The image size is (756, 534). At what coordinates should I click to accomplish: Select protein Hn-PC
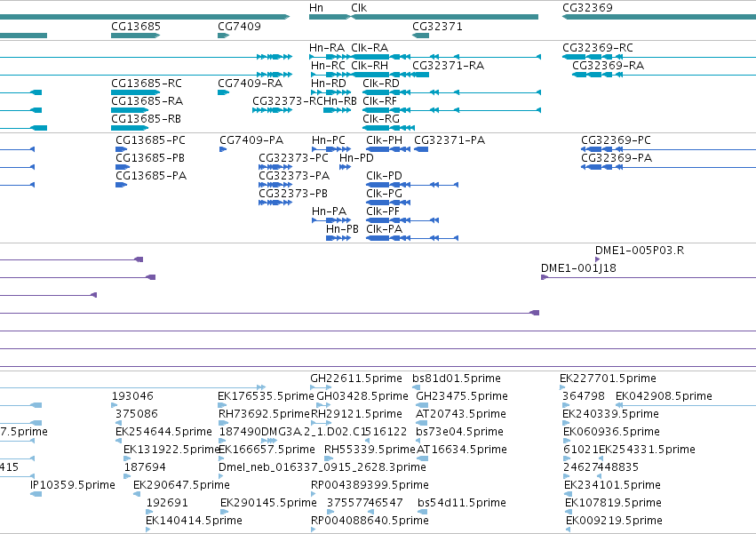[331, 149]
